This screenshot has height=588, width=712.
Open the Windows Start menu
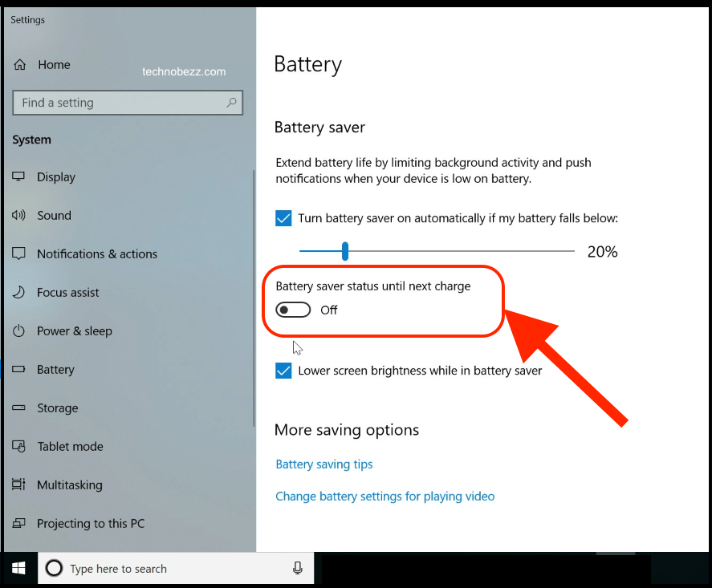click(x=18, y=568)
